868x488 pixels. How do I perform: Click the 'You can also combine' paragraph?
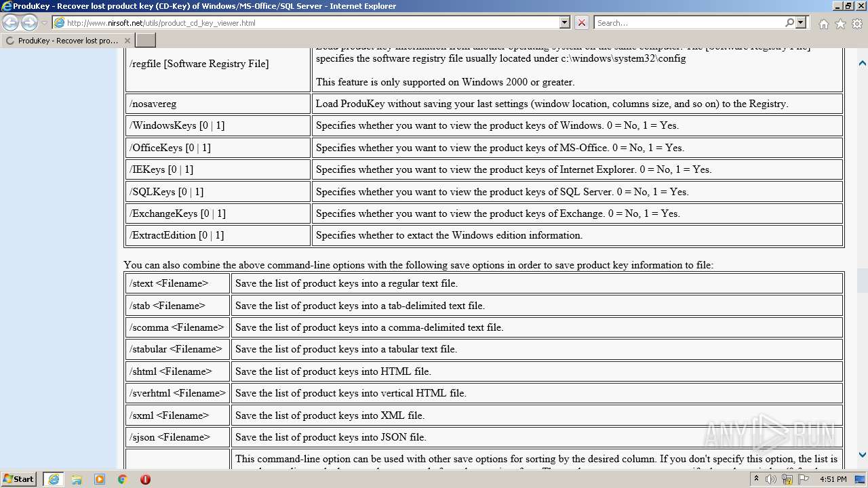tap(418, 265)
